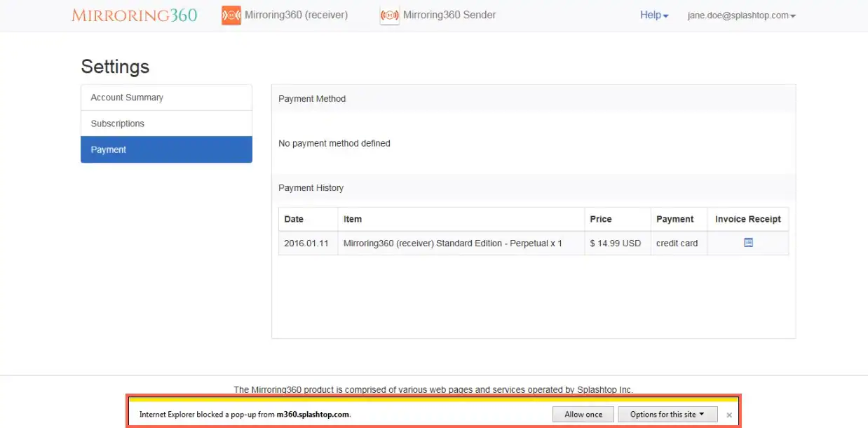The image size is (868, 428).
Task: Click the Item column header
Action: 461,219
